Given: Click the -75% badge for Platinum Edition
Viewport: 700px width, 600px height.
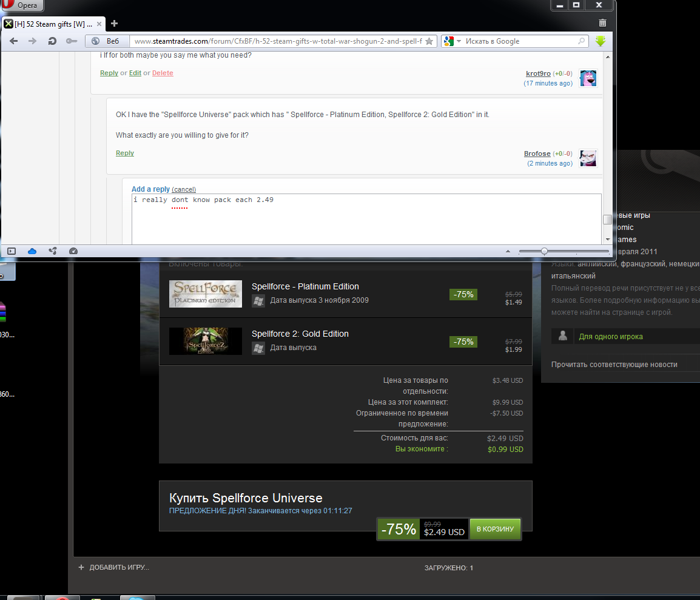Looking at the screenshot, I should [x=463, y=295].
